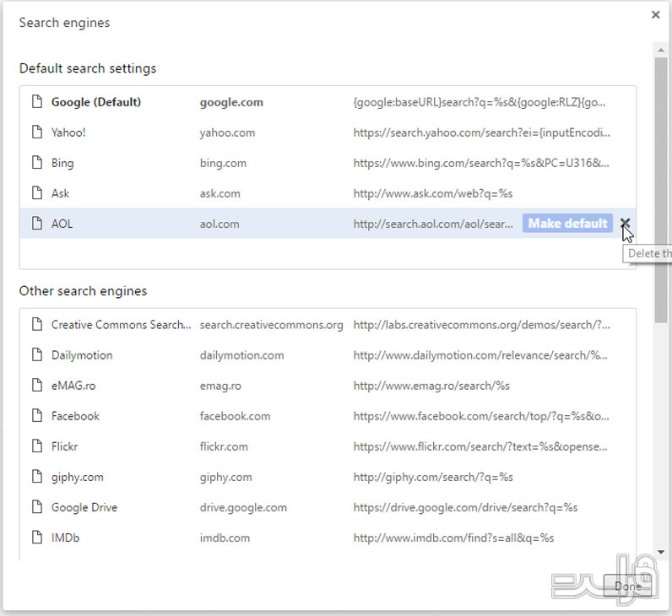This screenshot has width=672, height=616.
Task: Select the IMDb engine name
Action: pos(66,538)
